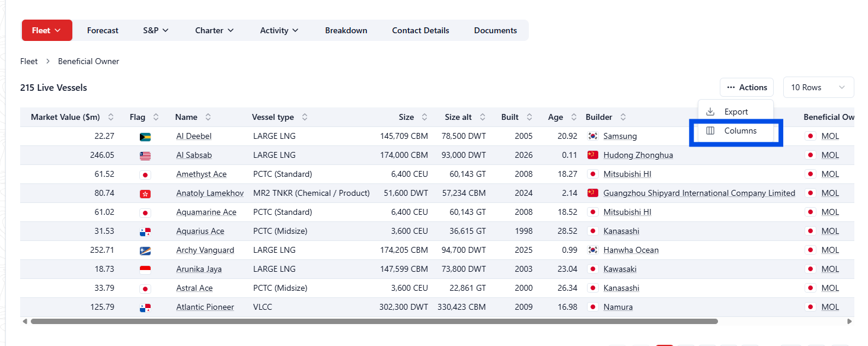
Task: Choose Export from the Actions menu
Action: 736,112
